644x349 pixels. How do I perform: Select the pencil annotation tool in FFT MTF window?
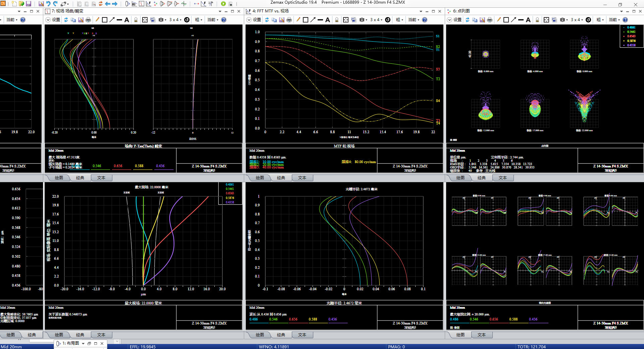coord(298,20)
